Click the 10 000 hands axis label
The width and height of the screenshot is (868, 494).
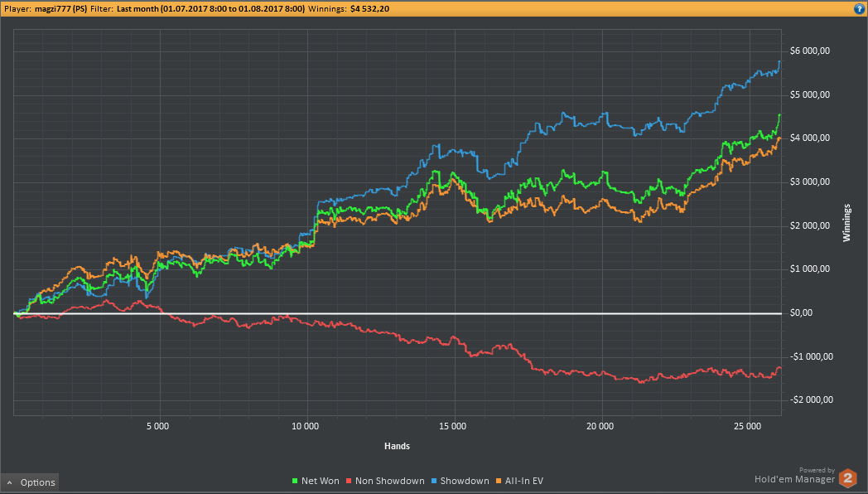pos(305,426)
